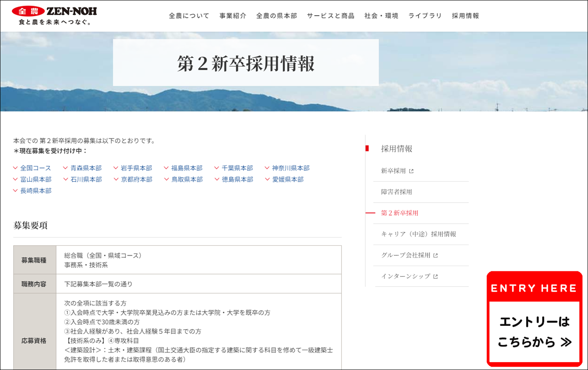Image resolution: width=588 pixels, height=370 pixels.
Task: Click chevron beside 愛媛県本部
Action: 268,179
